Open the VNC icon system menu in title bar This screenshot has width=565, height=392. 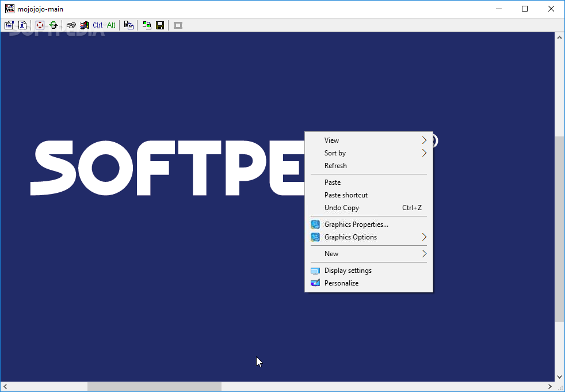pyautogui.click(x=9, y=9)
